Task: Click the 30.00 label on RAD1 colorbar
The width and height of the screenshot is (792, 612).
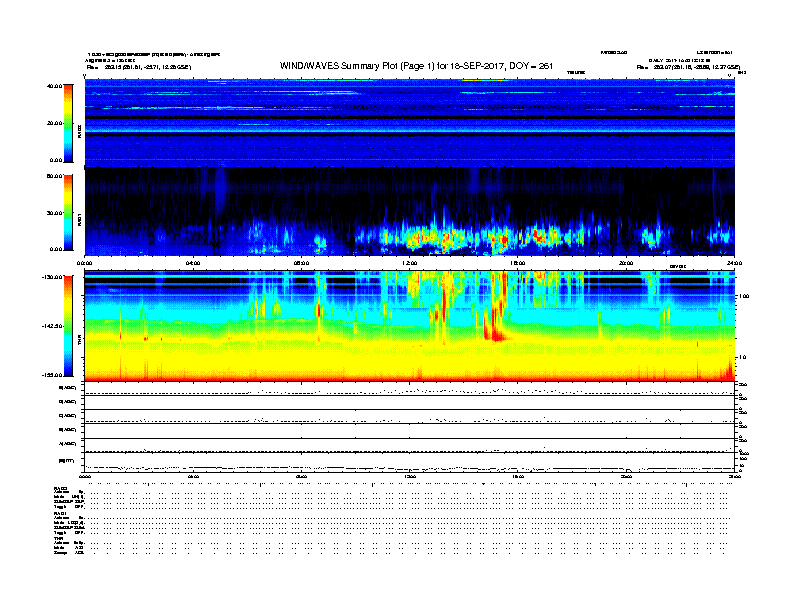Action: coord(54,213)
